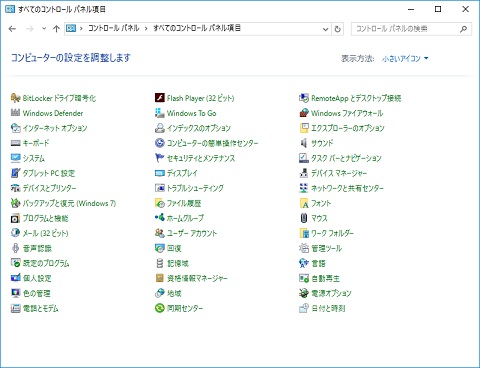Open the 電話とモデム icon
The width and height of the screenshot is (480, 368).
click(x=15, y=308)
